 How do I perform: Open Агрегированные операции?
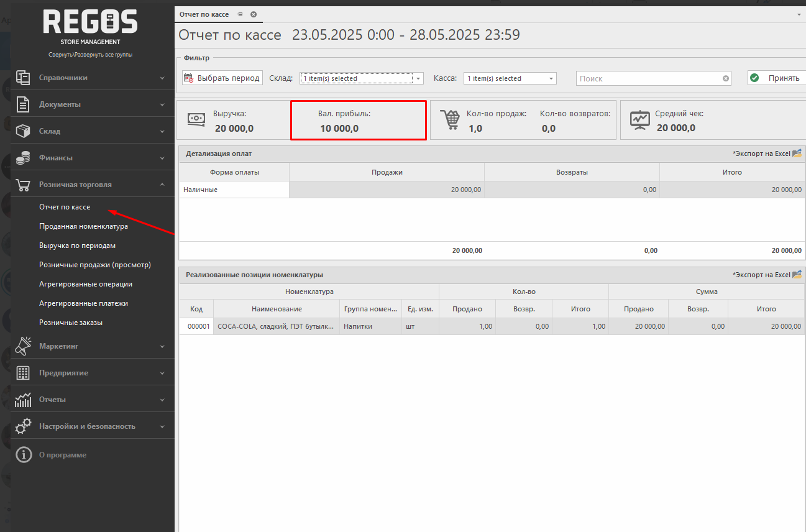86,284
